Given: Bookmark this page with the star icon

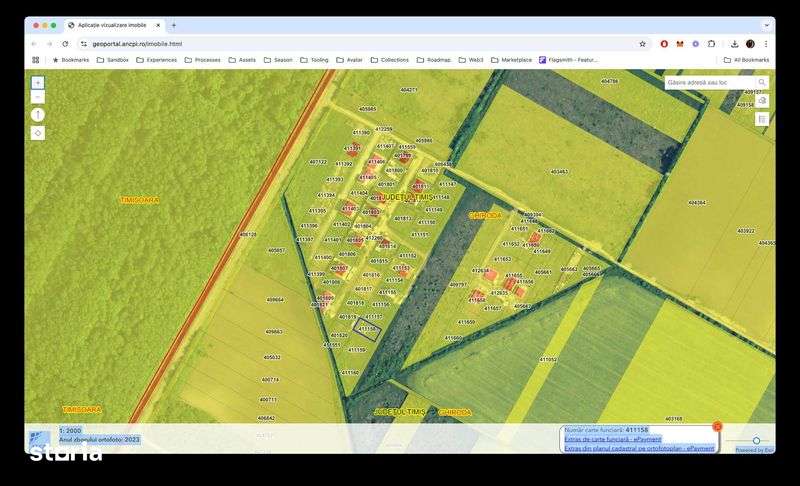Looking at the screenshot, I should pyautogui.click(x=642, y=44).
